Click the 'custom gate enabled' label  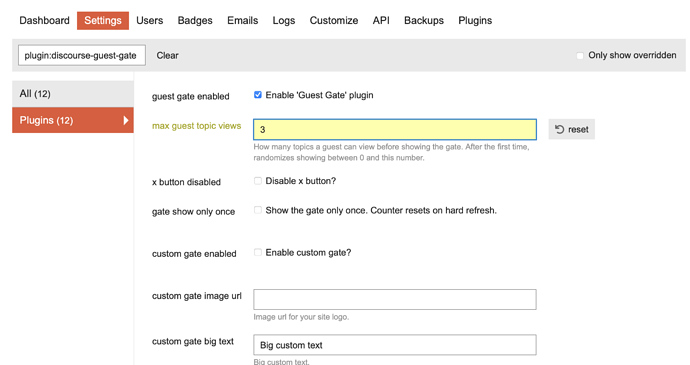194,254
